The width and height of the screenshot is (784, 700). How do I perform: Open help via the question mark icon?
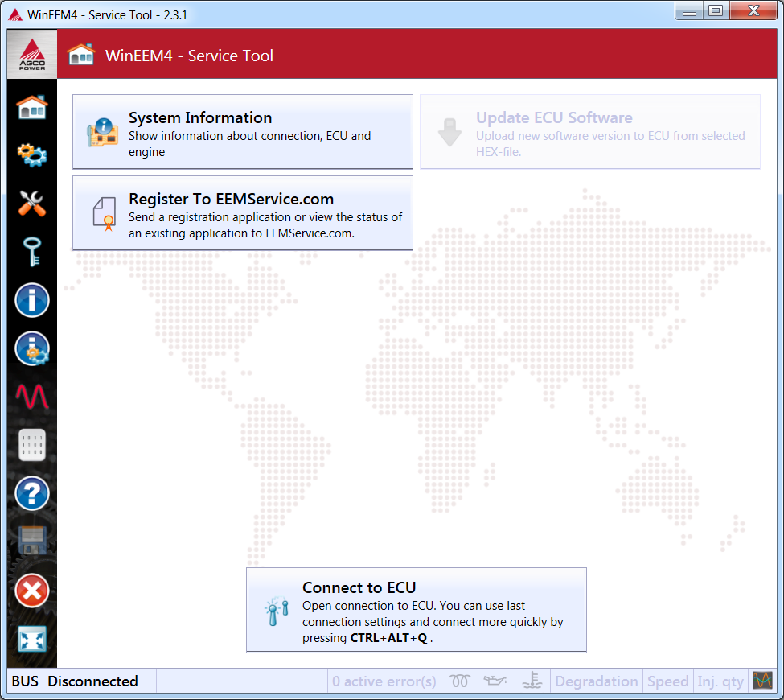pos(32,493)
